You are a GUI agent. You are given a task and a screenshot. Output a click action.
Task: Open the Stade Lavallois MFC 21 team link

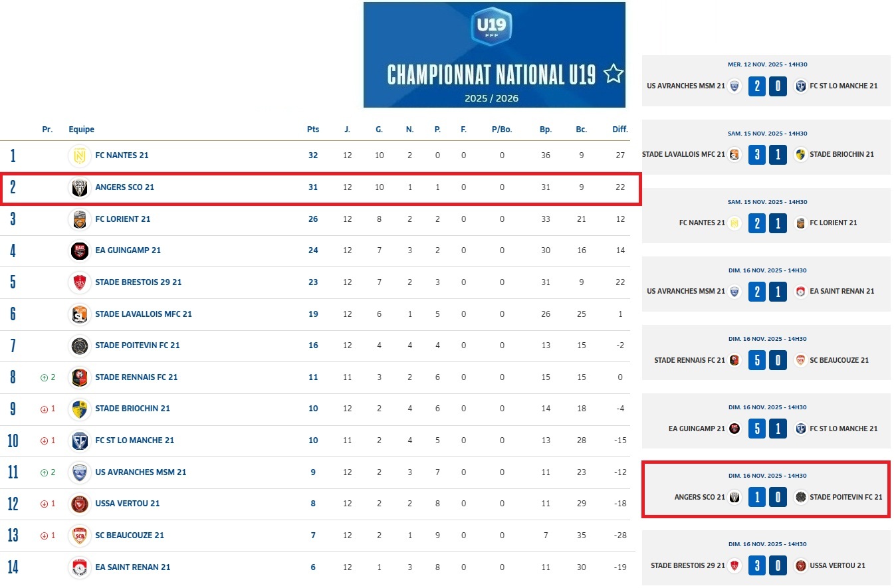[x=143, y=314]
